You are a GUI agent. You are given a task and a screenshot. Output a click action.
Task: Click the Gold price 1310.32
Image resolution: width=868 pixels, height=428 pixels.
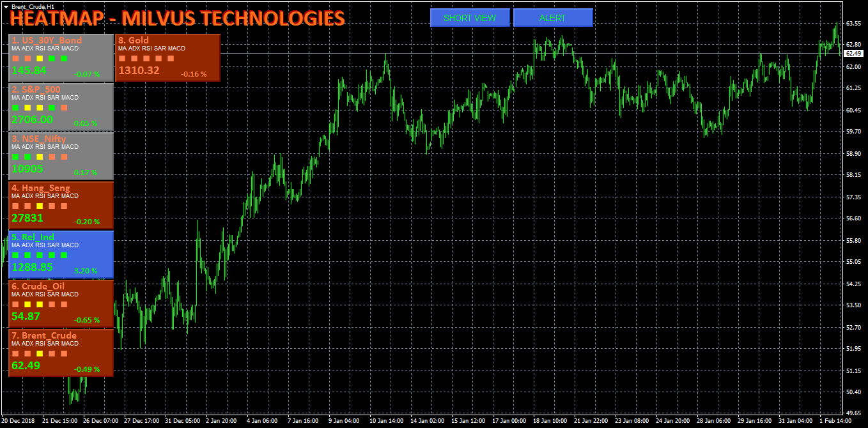(x=139, y=70)
